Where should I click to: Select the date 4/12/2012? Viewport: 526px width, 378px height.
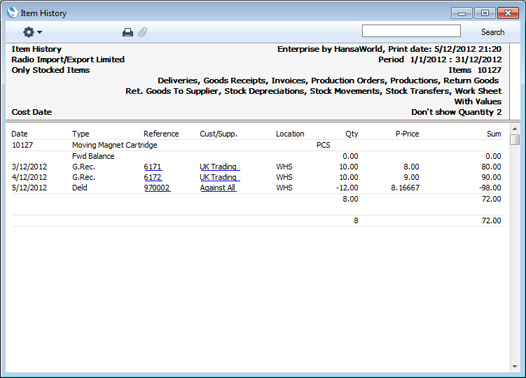[30, 177]
